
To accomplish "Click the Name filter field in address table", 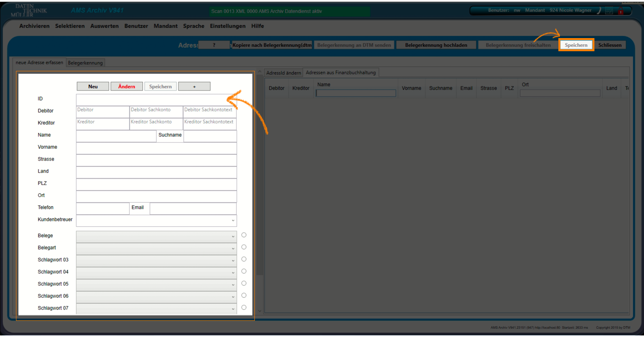I will [356, 93].
